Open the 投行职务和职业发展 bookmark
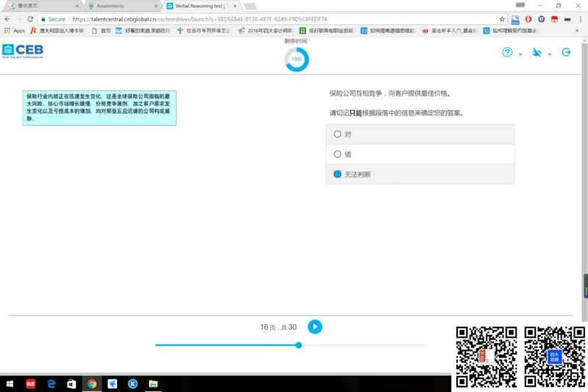Screen dimensions: 588x392 click(x=327, y=31)
